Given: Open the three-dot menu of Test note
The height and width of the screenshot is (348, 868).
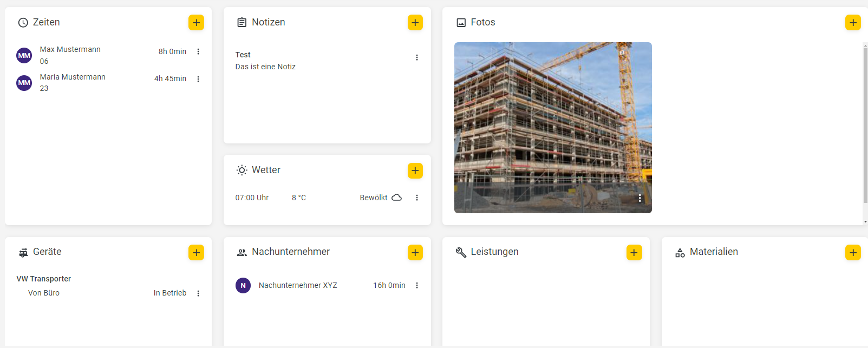Looking at the screenshot, I should point(417,57).
